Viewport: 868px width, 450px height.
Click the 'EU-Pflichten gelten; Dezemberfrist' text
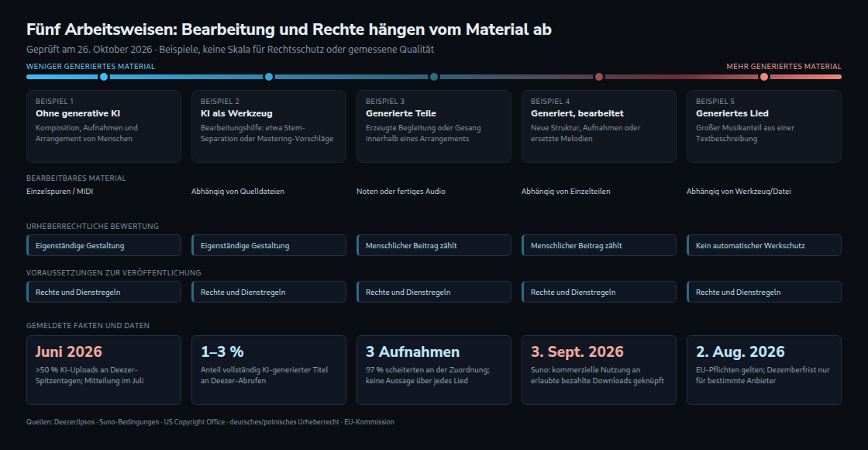pyautogui.click(x=763, y=376)
